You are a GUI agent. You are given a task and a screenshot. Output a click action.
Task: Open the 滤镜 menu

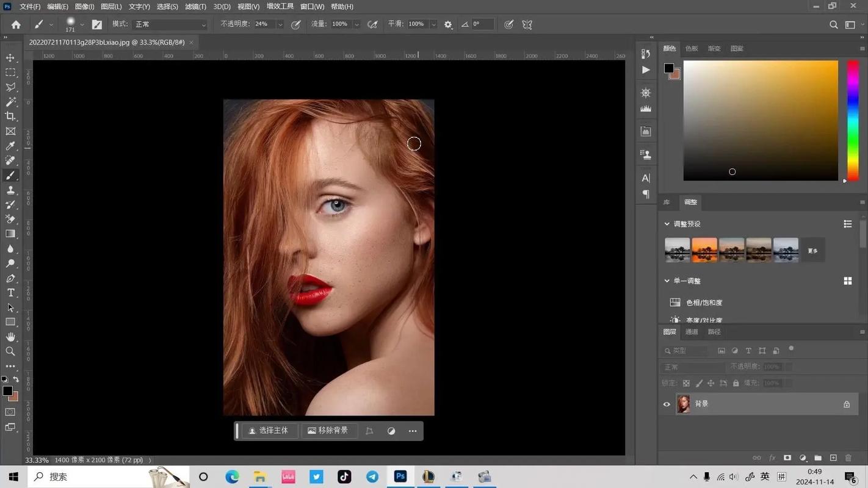coord(195,6)
